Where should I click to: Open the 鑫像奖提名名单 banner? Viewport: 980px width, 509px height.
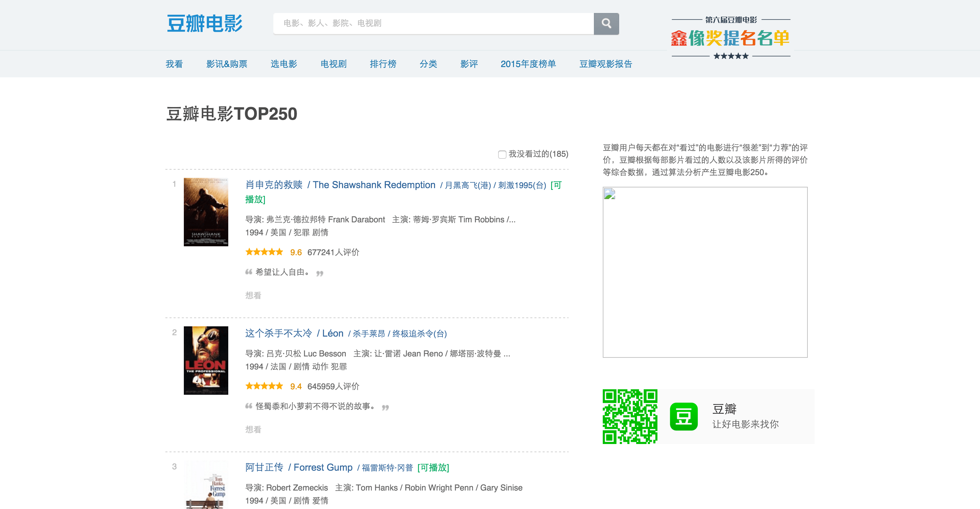pyautogui.click(x=731, y=38)
